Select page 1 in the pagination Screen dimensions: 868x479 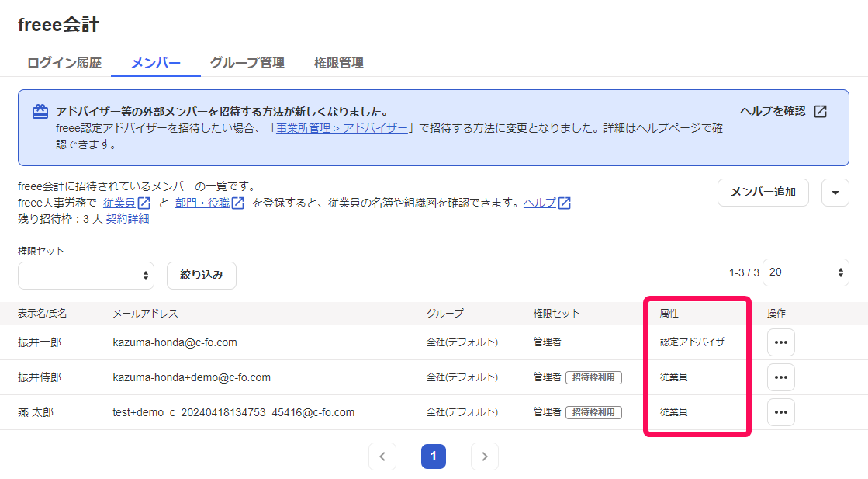(434, 456)
